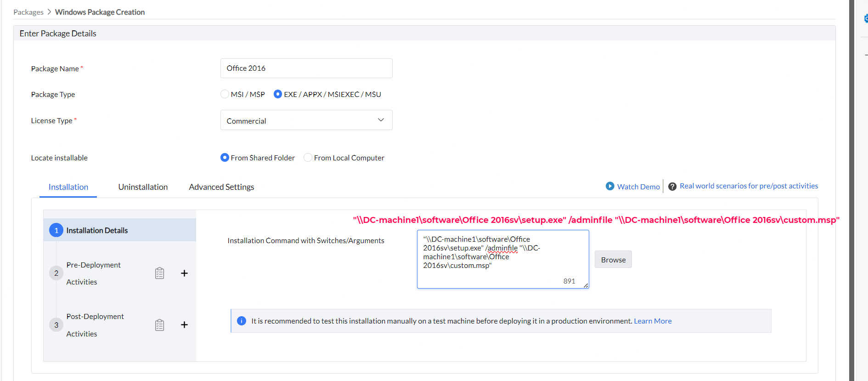The image size is (868, 381).
Task: Click the Browse button
Action: [613, 260]
